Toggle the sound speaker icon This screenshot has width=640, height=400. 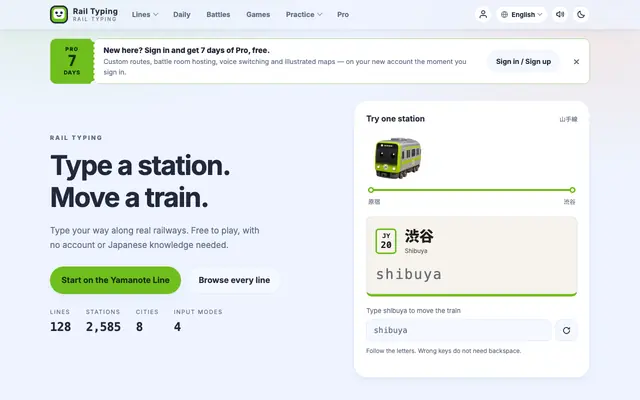[560, 14]
